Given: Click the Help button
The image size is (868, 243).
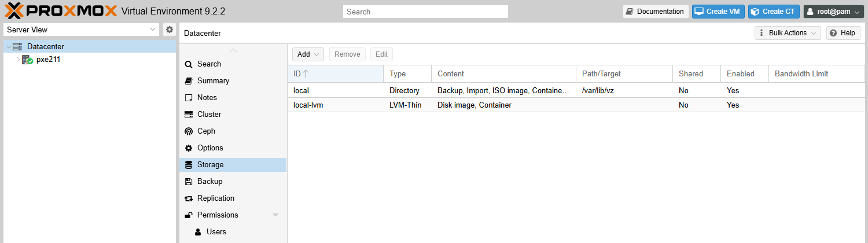Looking at the screenshot, I should click(x=843, y=33).
